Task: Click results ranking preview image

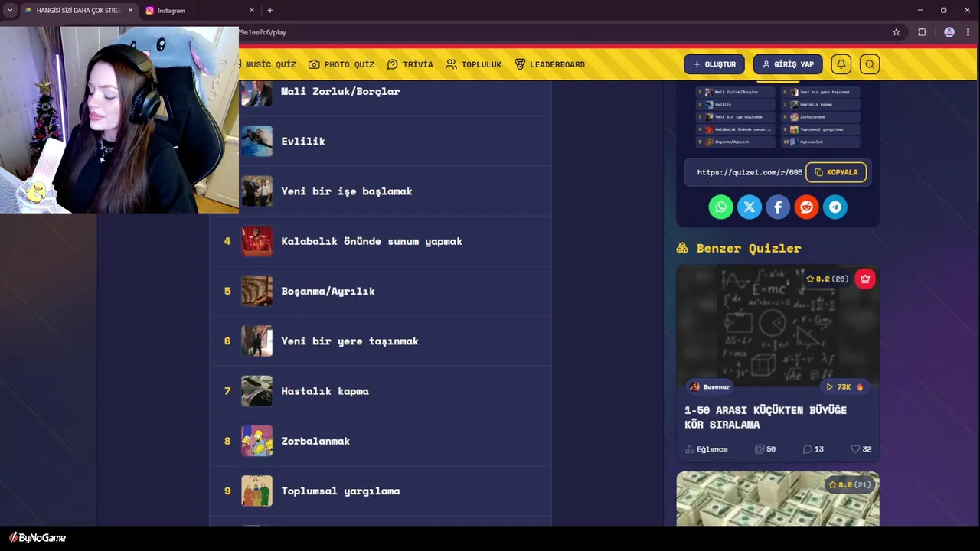Action: (778, 116)
